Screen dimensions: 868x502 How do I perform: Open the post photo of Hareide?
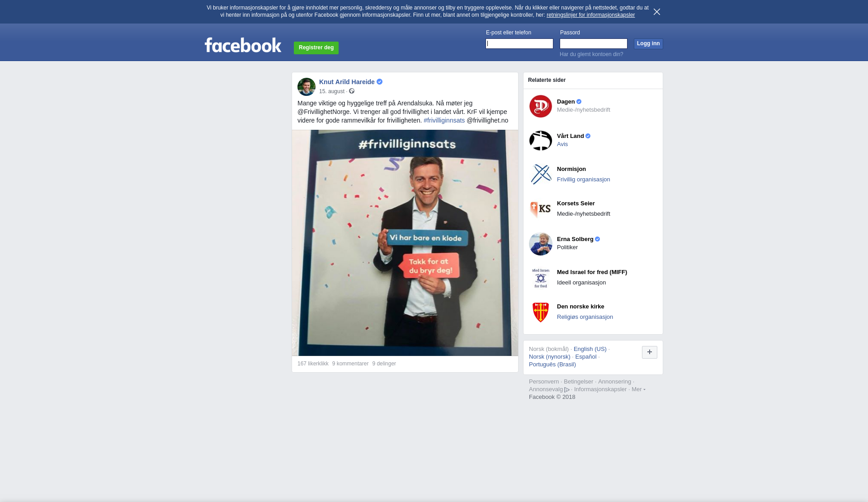pos(405,243)
